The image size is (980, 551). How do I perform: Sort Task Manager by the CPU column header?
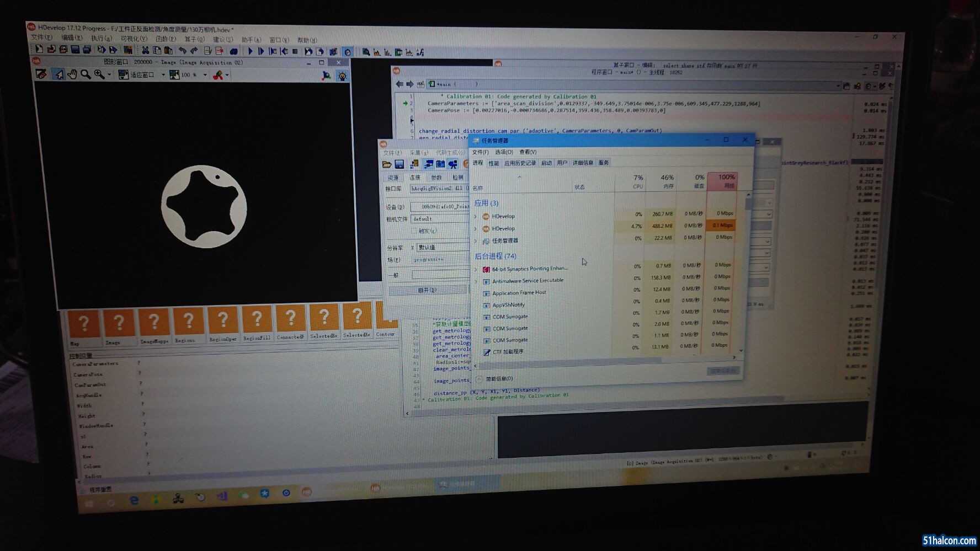click(x=630, y=181)
